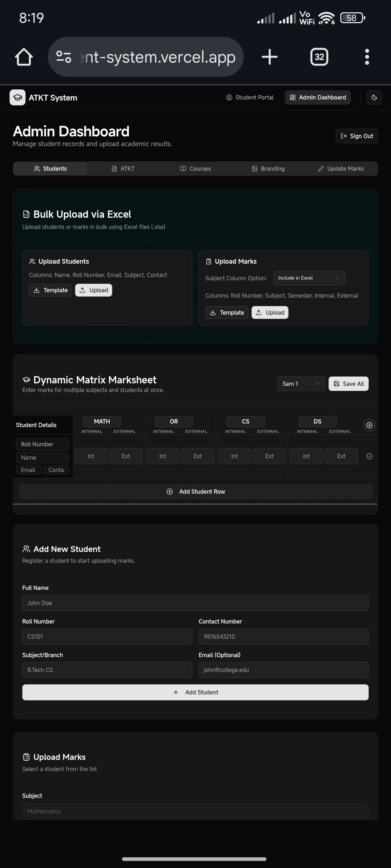
Task: Switch to the ATKT tab
Action: pyautogui.click(x=123, y=169)
